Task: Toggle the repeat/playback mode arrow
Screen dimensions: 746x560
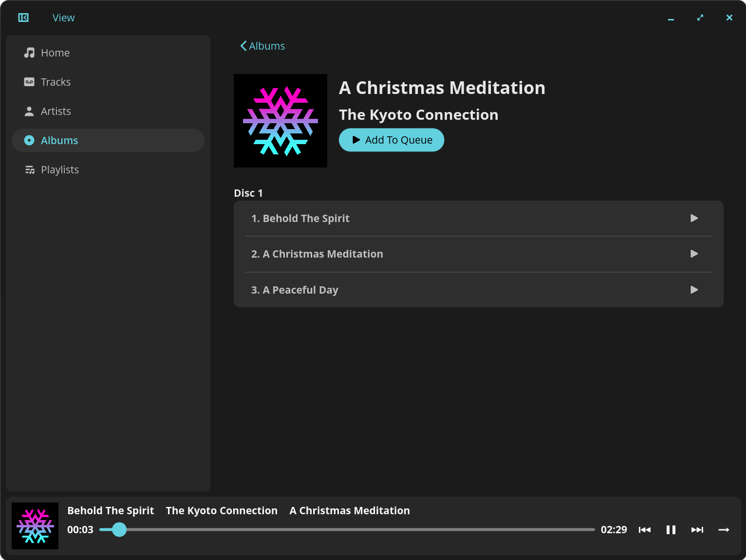Action: (724, 530)
